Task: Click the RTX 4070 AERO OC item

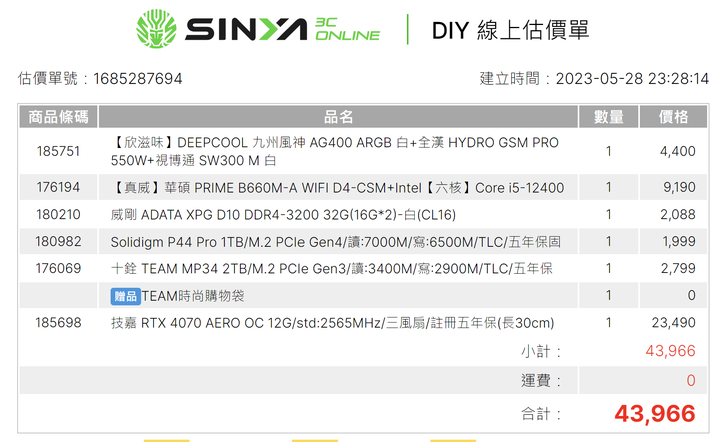Action: [x=332, y=323]
